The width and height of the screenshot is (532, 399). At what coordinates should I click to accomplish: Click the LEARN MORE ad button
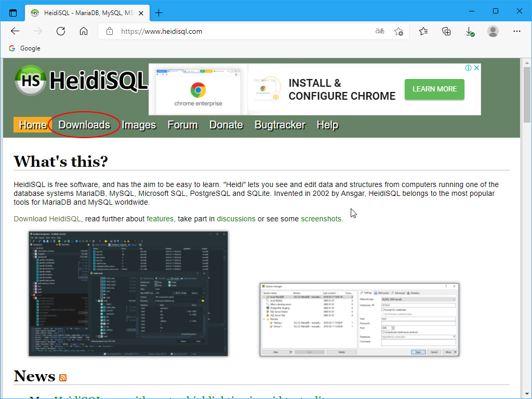click(x=434, y=89)
